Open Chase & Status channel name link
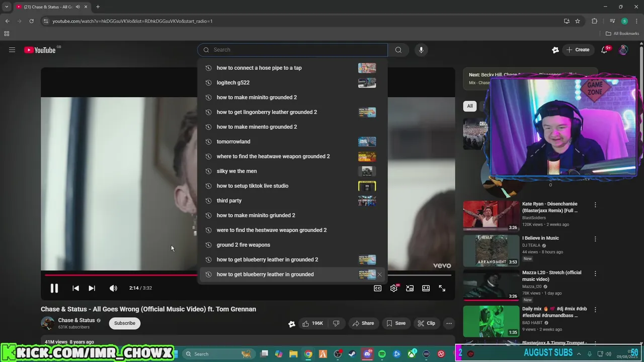 [76, 320]
